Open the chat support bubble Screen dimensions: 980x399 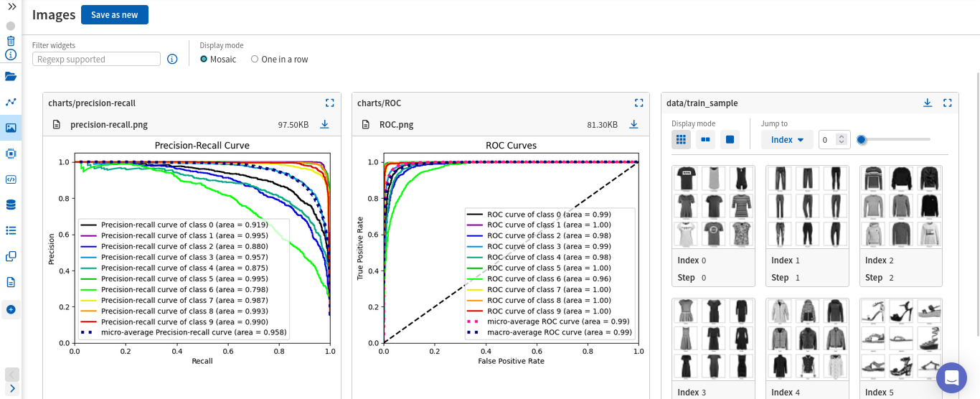952,377
